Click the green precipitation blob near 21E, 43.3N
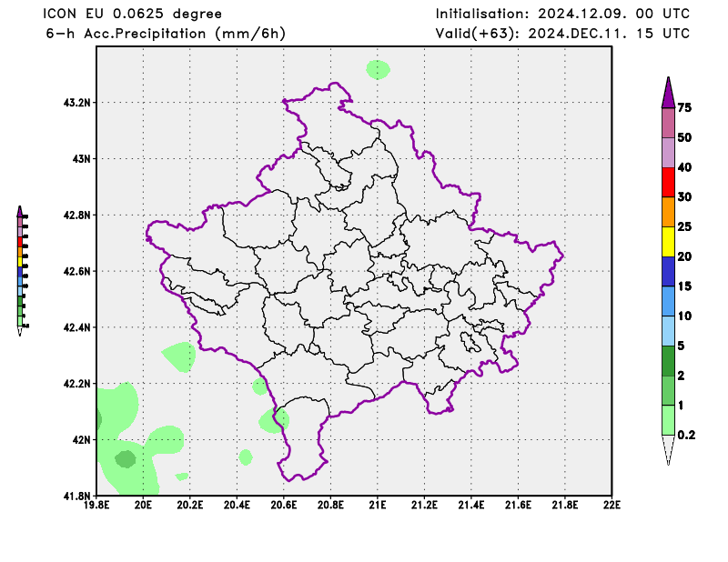The height and width of the screenshot is (562, 728). point(378,70)
